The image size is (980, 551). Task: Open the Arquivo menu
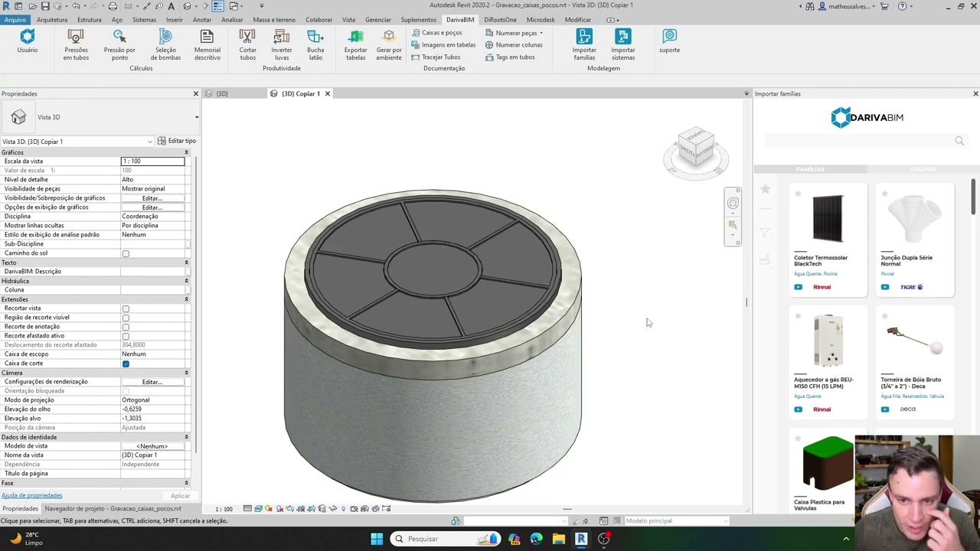point(15,20)
